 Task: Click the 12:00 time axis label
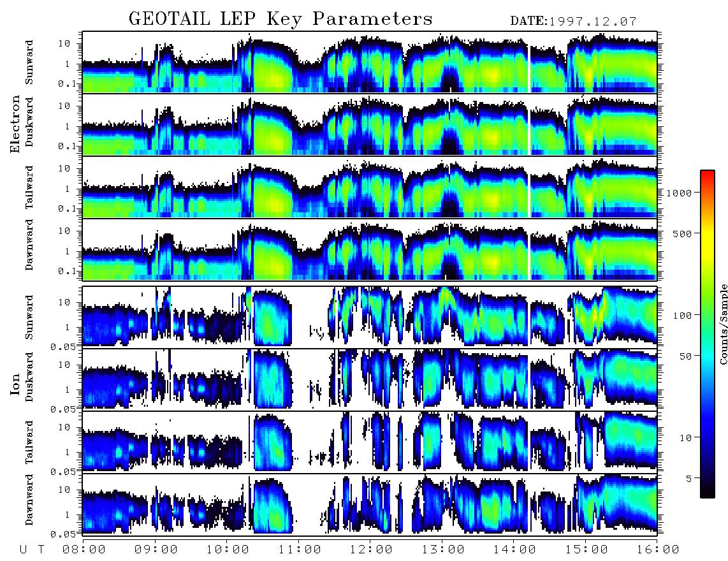tap(371, 550)
